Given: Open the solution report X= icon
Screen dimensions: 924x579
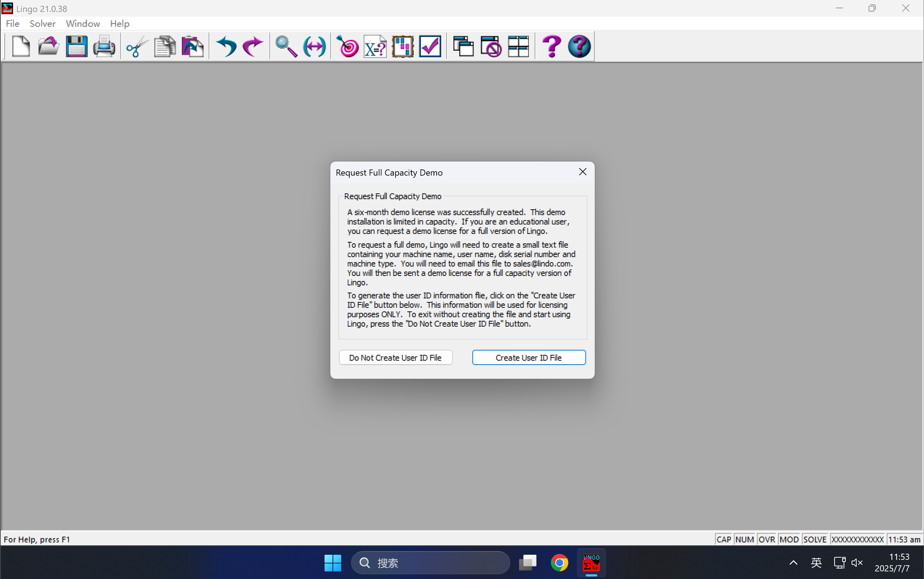Looking at the screenshot, I should click(x=375, y=46).
